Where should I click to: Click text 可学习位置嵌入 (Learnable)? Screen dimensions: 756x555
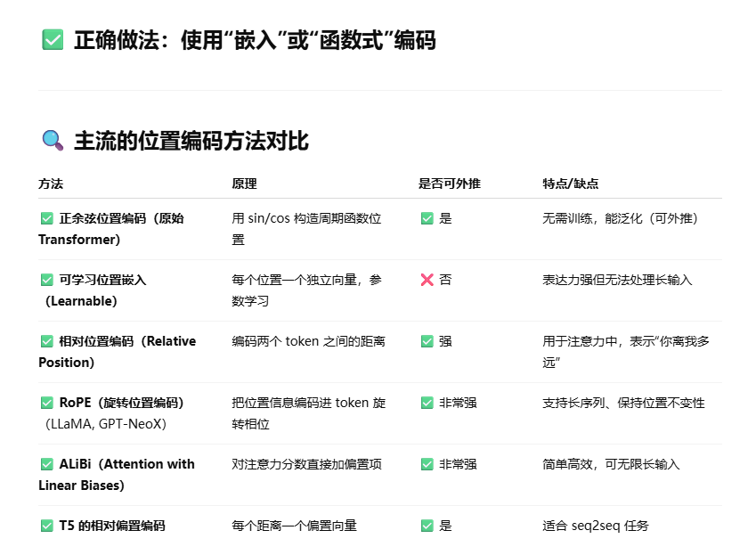click(x=93, y=290)
